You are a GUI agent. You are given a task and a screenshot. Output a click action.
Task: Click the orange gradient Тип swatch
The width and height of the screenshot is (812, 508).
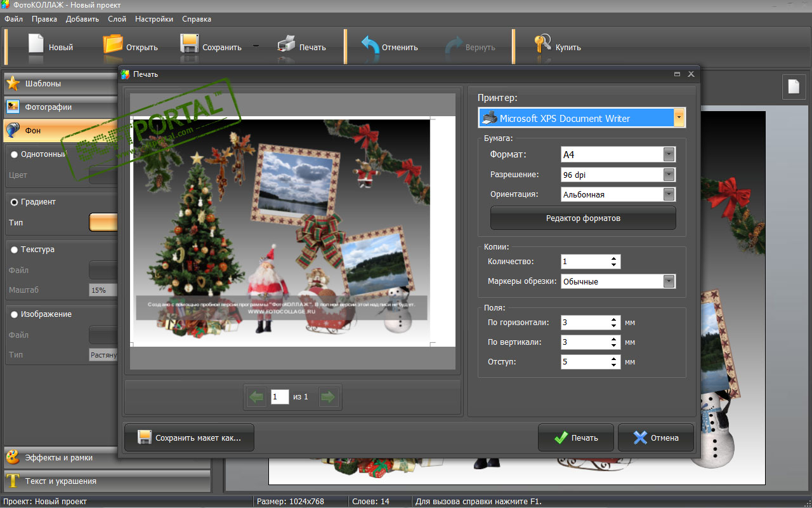click(x=103, y=222)
